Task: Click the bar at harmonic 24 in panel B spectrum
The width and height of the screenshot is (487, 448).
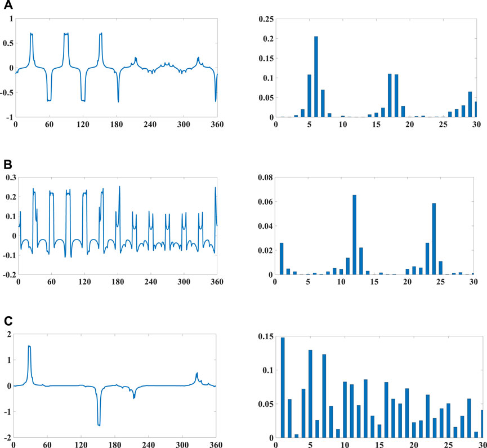Action: pos(434,239)
